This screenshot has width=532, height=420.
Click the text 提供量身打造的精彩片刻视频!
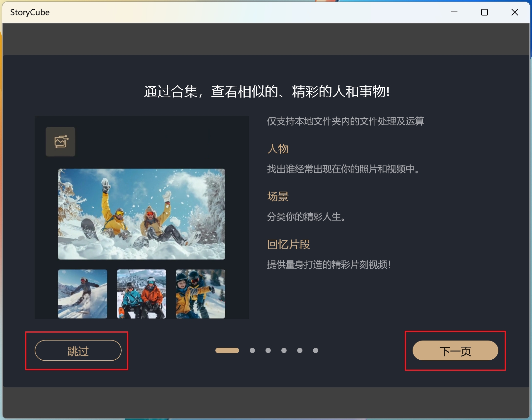(x=329, y=264)
